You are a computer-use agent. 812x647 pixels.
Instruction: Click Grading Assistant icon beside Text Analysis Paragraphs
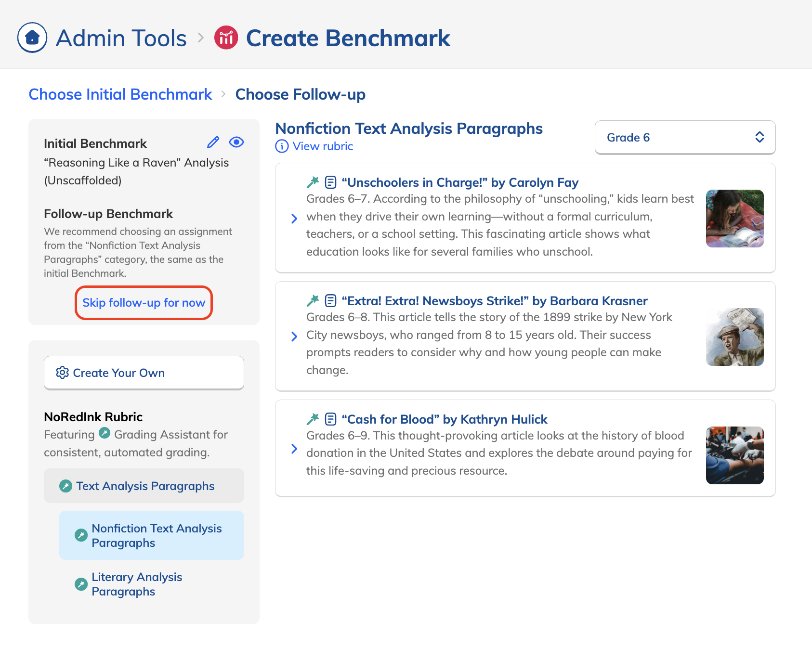pos(65,486)
